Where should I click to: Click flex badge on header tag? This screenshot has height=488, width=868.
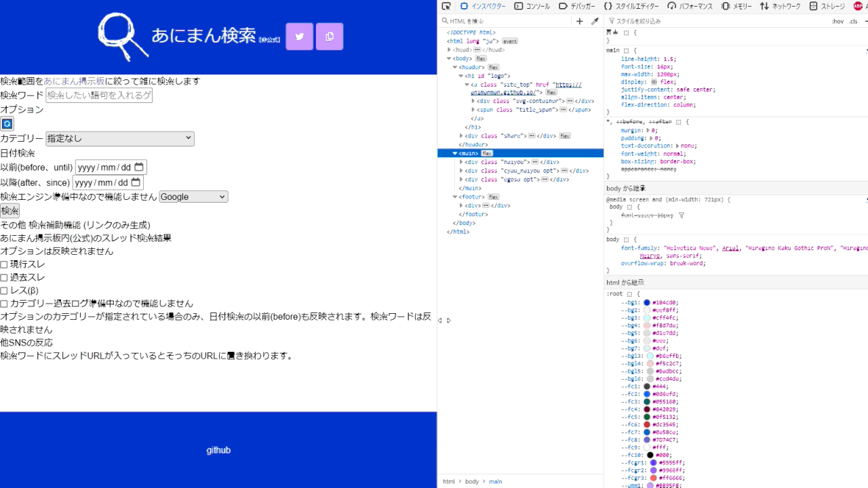(x=493, y=67)
